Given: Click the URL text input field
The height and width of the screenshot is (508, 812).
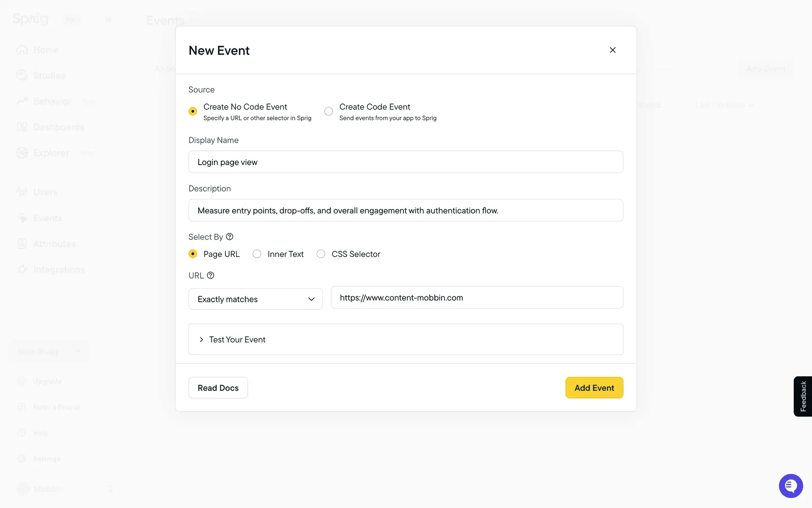Looking at the screenshot, I should click(x=477, y=298).
